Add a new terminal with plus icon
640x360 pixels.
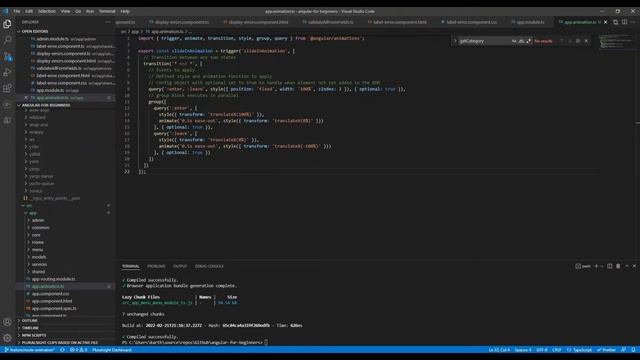pos(596,266)
